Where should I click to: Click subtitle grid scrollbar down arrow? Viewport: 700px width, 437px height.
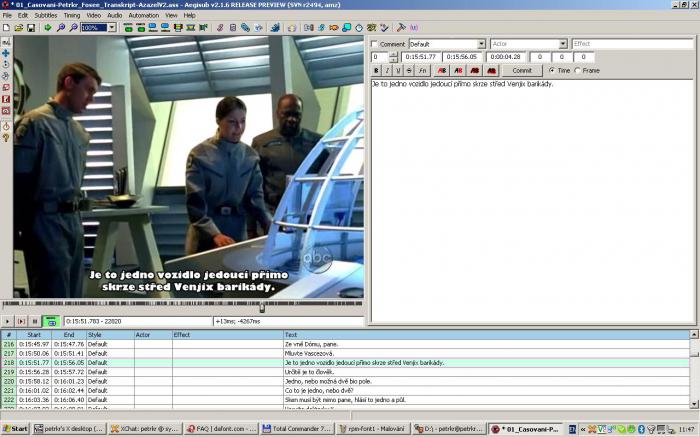[x=694, y=404]
